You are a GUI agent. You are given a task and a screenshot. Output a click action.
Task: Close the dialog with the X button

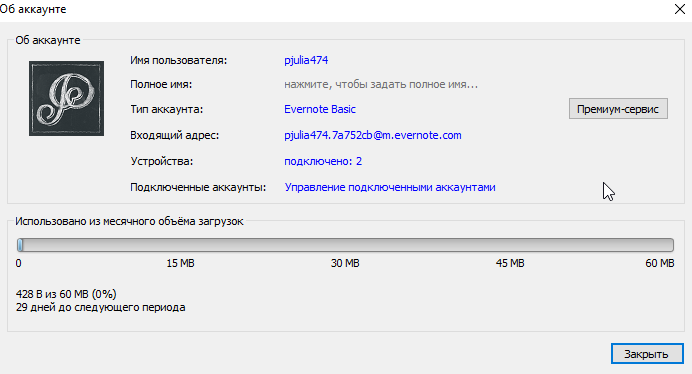click(x=680, y=9)
